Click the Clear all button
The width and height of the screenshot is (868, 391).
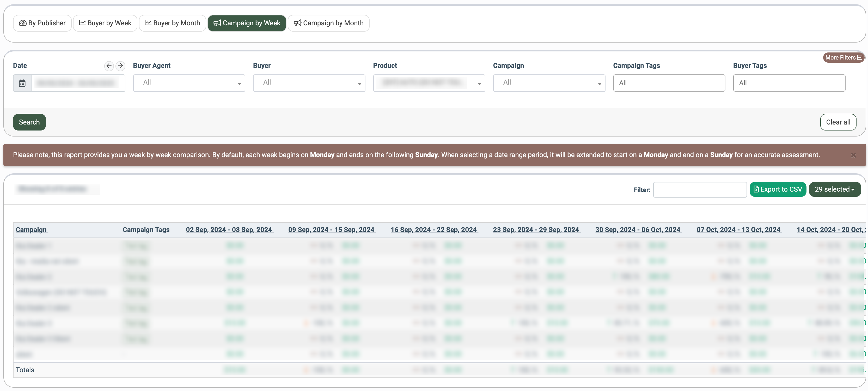click(838, 122)
